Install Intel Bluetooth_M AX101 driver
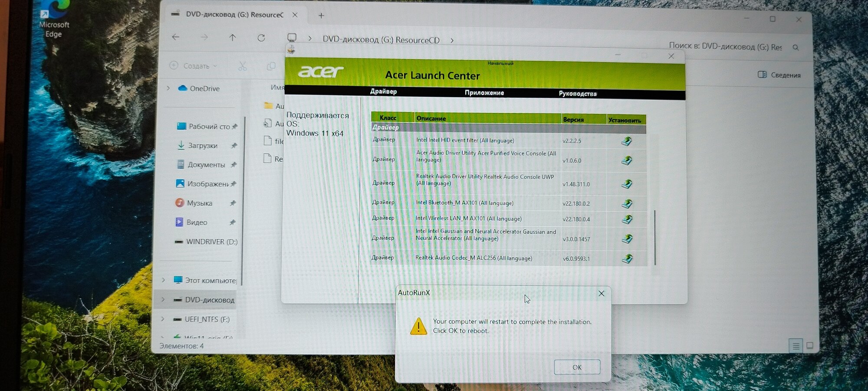This screenshot has width=868, height=391. 627,203
